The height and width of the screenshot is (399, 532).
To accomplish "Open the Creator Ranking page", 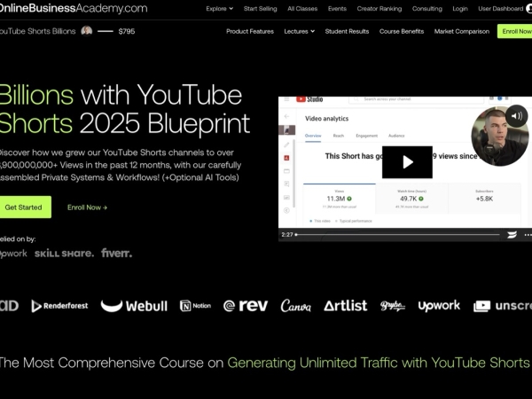I will point(379,9).
